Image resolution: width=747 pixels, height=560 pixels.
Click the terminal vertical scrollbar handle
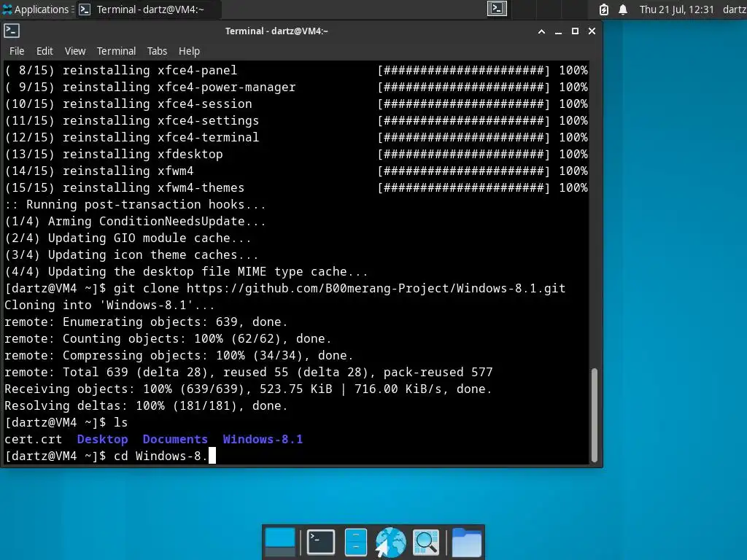(594, 415)
